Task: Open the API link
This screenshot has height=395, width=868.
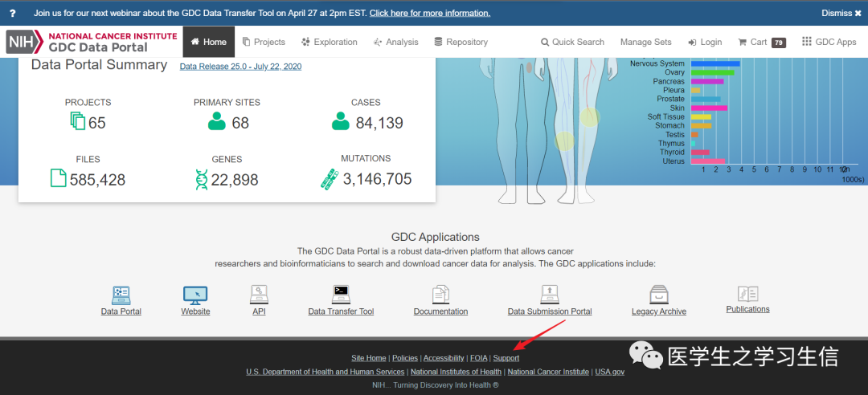Action: coord(259,312)
